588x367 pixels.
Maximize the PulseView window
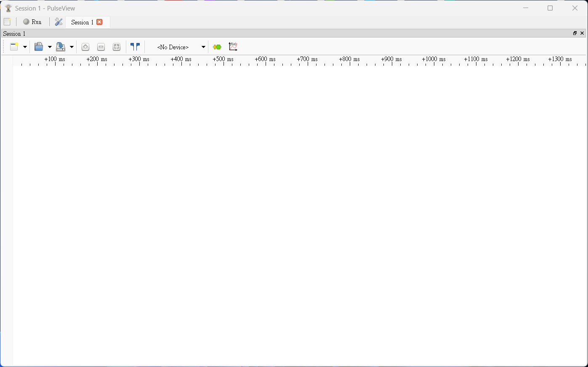550,8
